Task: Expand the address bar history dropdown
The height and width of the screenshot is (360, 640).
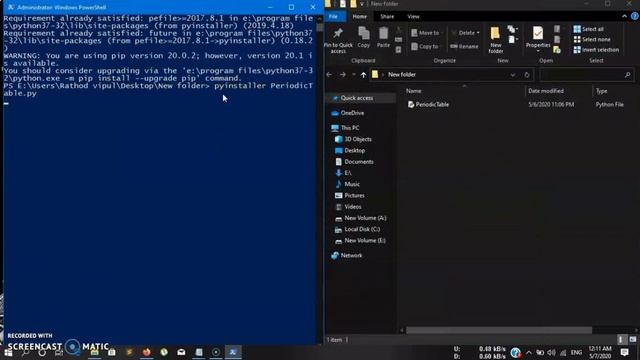Action: tap(513, 75)
